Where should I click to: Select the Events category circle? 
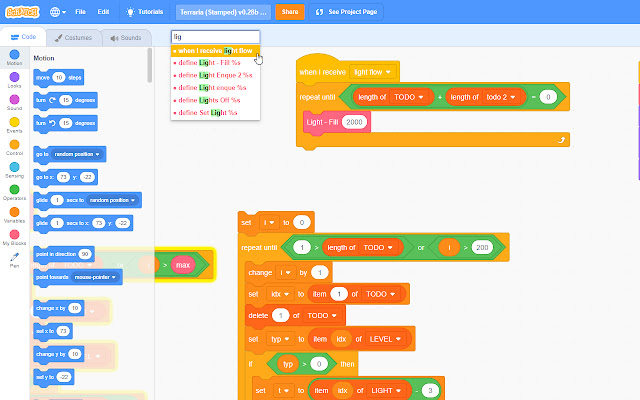click(x=14, y=122)
